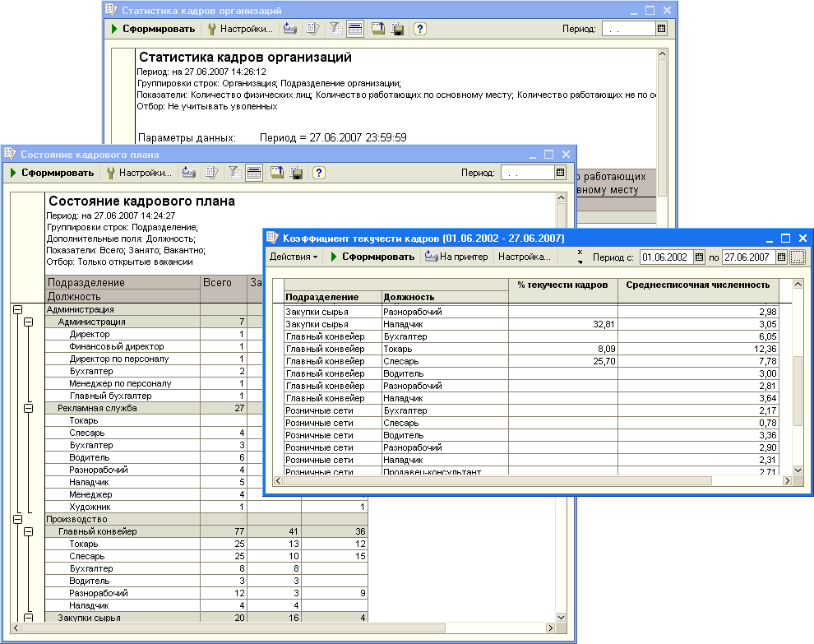814x644 pixels.
Task: Click print icon in Статистика кадров организаций toolbar
Action: 290,29
